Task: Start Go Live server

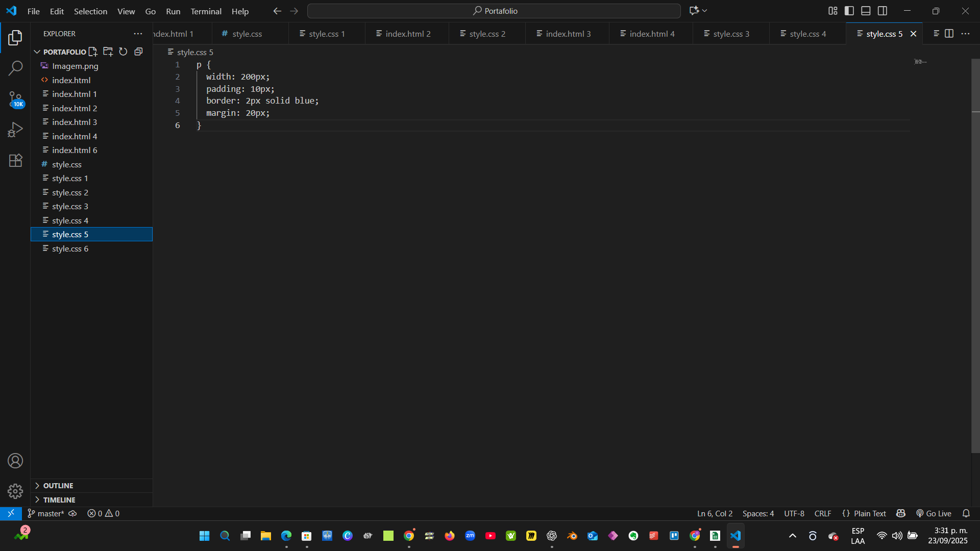Action: tap(934, 513)
